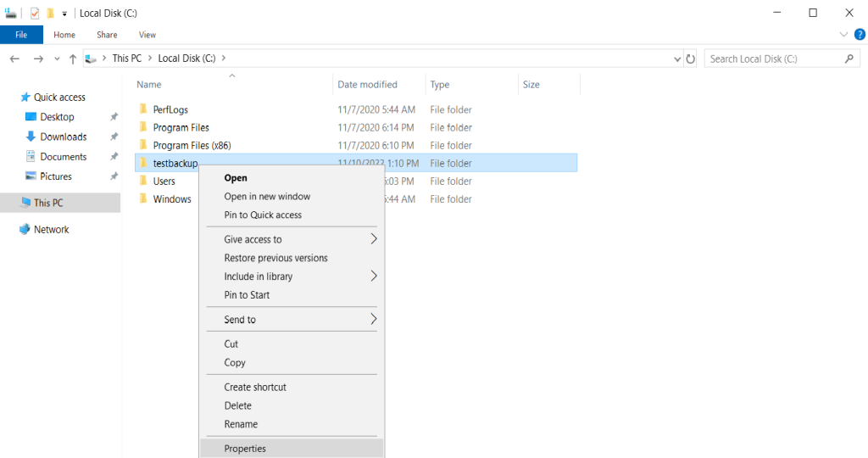Expand the Include in library submenu
The height and width of the screenshot is (458, 868).
click(x=292, y=276)
